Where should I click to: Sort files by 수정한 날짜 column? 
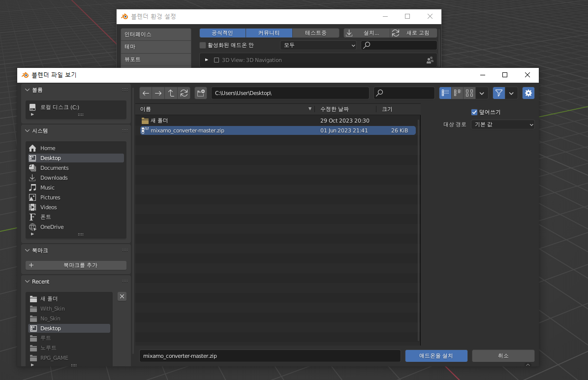point(345,109)
